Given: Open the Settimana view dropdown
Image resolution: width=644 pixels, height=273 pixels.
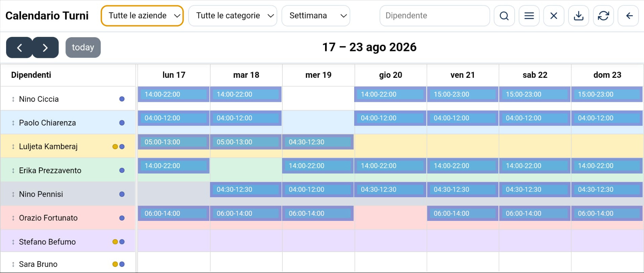Looking at the screenshot, I should click(316, 16).
